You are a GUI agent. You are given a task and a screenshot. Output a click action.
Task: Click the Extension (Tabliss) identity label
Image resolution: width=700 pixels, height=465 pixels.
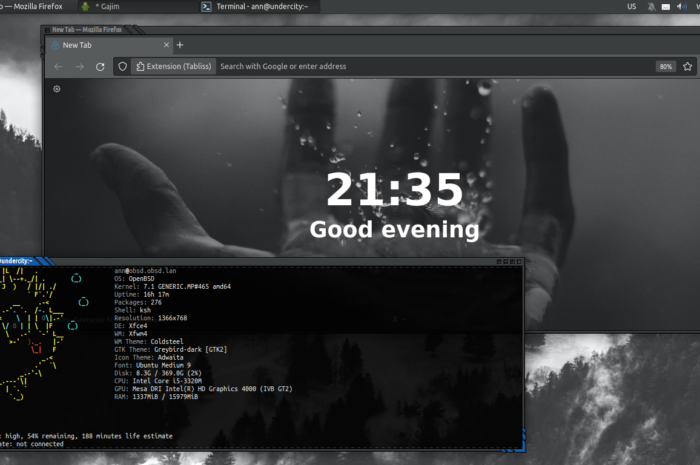(x=172, y=67)
